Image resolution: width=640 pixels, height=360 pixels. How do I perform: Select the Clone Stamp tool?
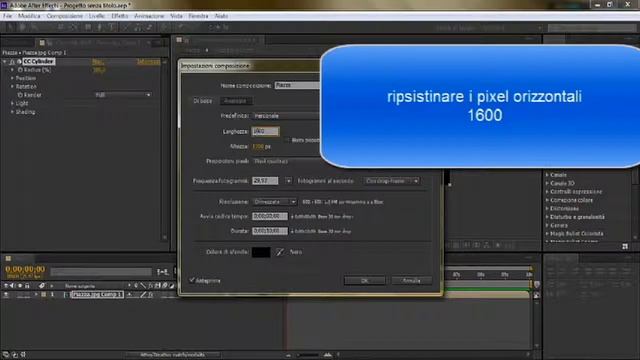pyautogui.click(x=138, y=27)
